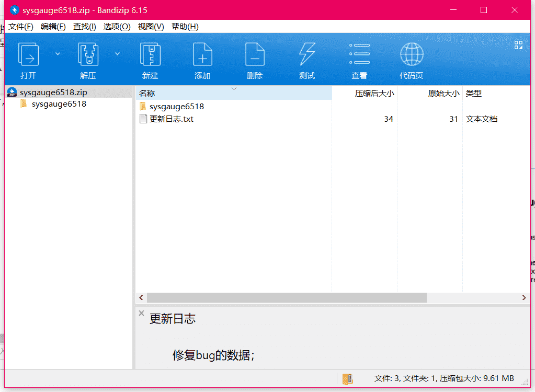Image resolution: width=535 pixels, height=392 pixels.
Task: Open the 帮助(H) menu
Action: coord(185,27)
